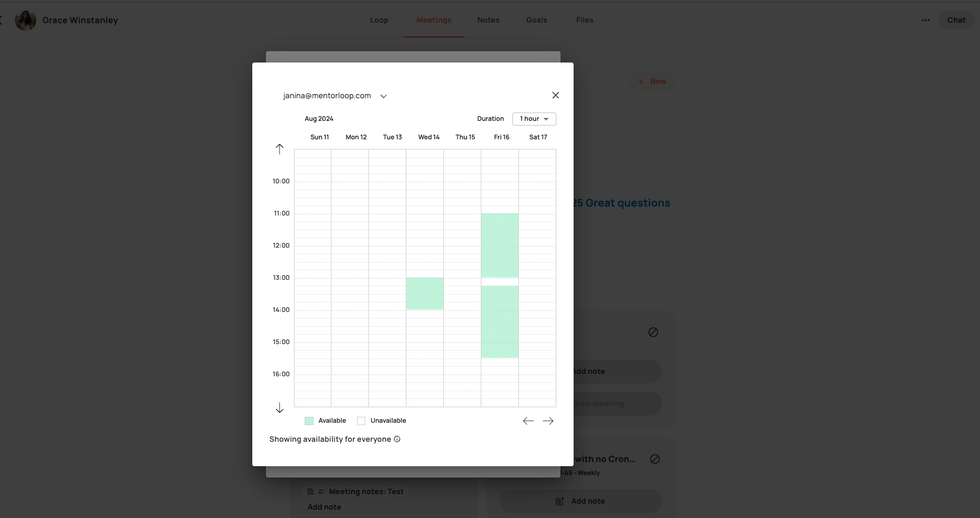Image resolution: width=980 pixels, height=518 pixels.
Task: Close the availability calendar dialog
Action: pyautogui.click(x=555, y=95)
